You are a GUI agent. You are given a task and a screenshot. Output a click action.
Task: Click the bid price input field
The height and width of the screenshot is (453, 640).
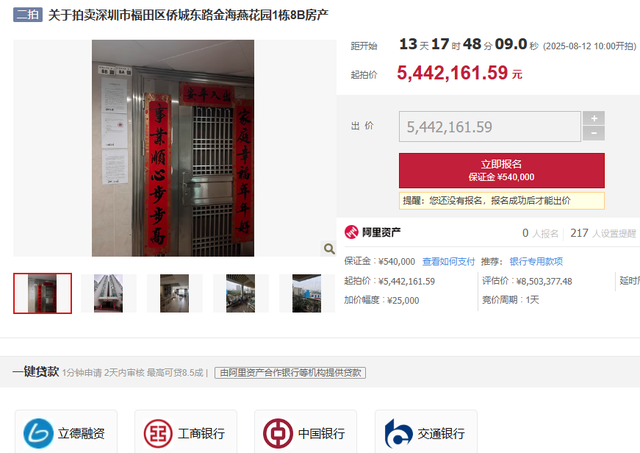(x=489, y=127)
